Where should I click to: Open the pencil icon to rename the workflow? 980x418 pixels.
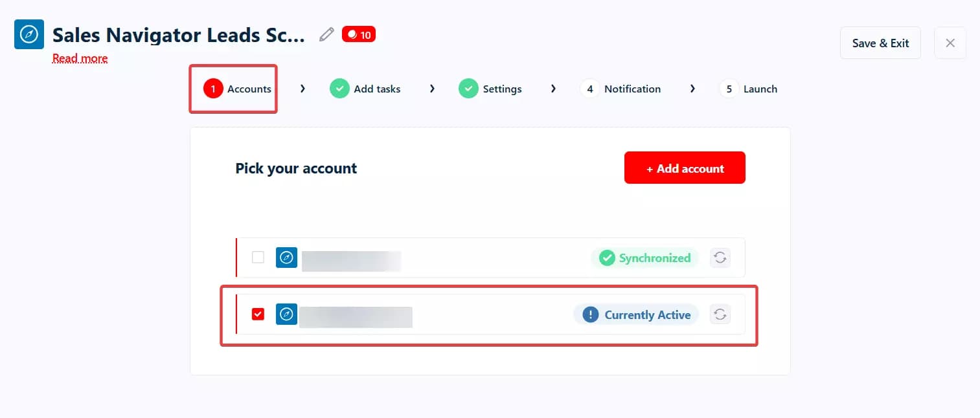click(326, 35)
